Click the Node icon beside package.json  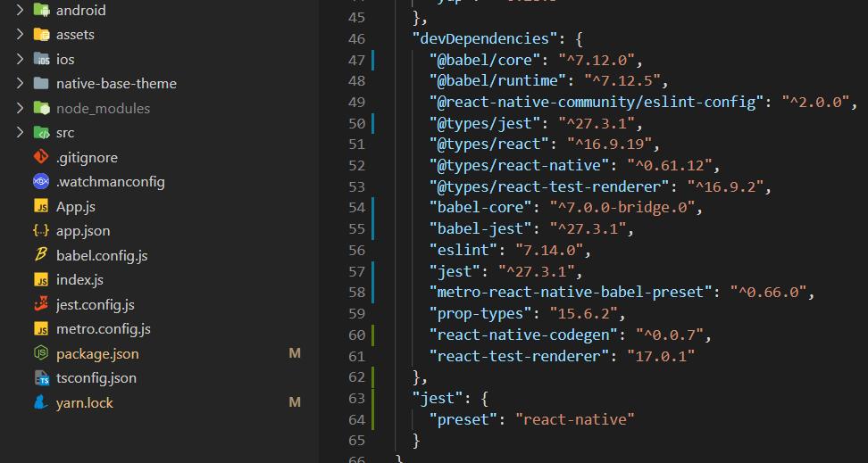[x=41, y=353]
